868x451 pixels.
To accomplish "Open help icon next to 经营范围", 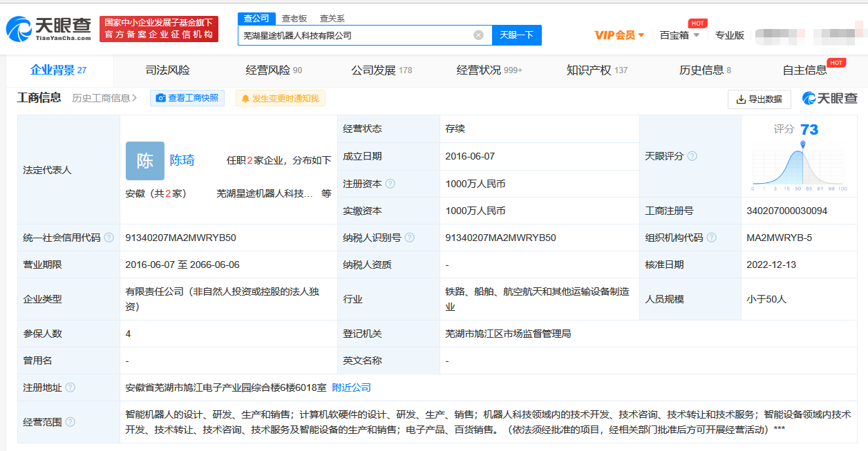I will (70, 422).
